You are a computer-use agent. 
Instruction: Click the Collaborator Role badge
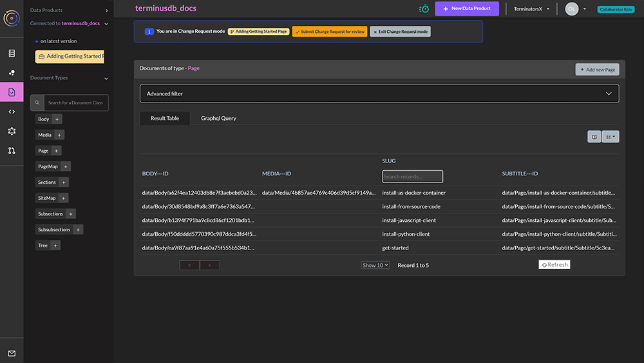(616, 10)
